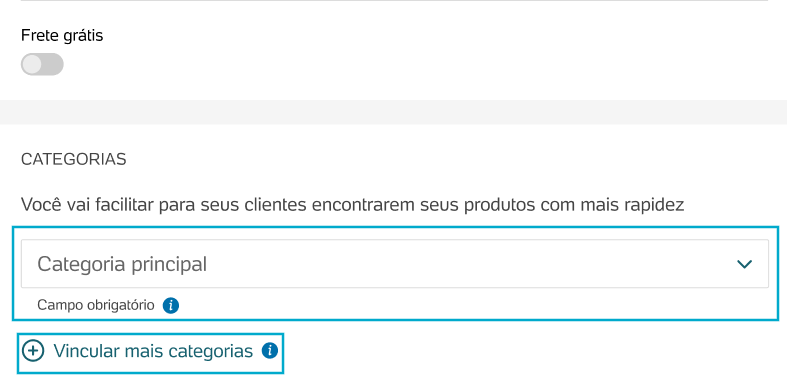Click the category description sentence
The width and height of the screenshot is (787, 383).
click(352, 205)
